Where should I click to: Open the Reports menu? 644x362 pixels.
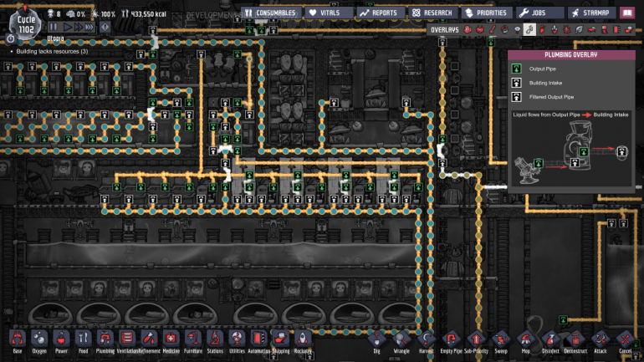381,13
